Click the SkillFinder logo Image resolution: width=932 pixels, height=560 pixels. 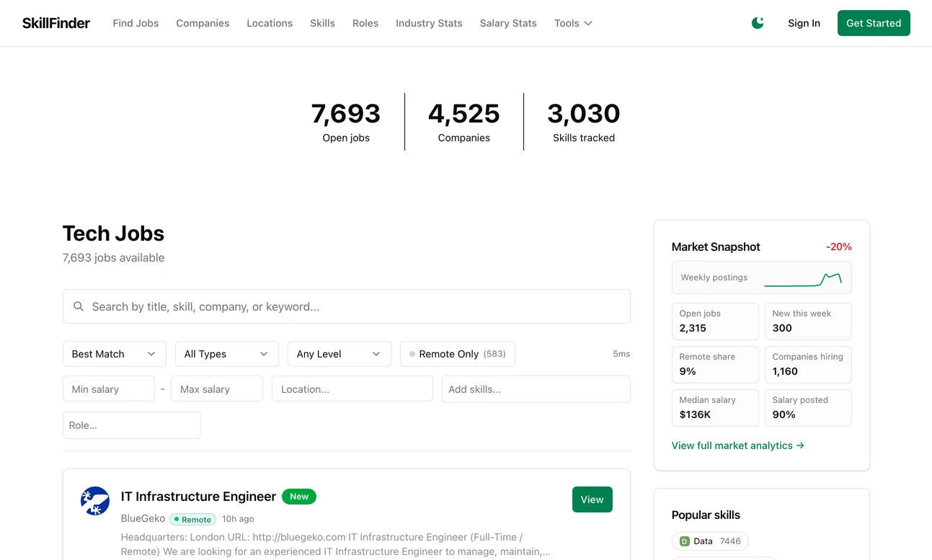click(56, 23)
